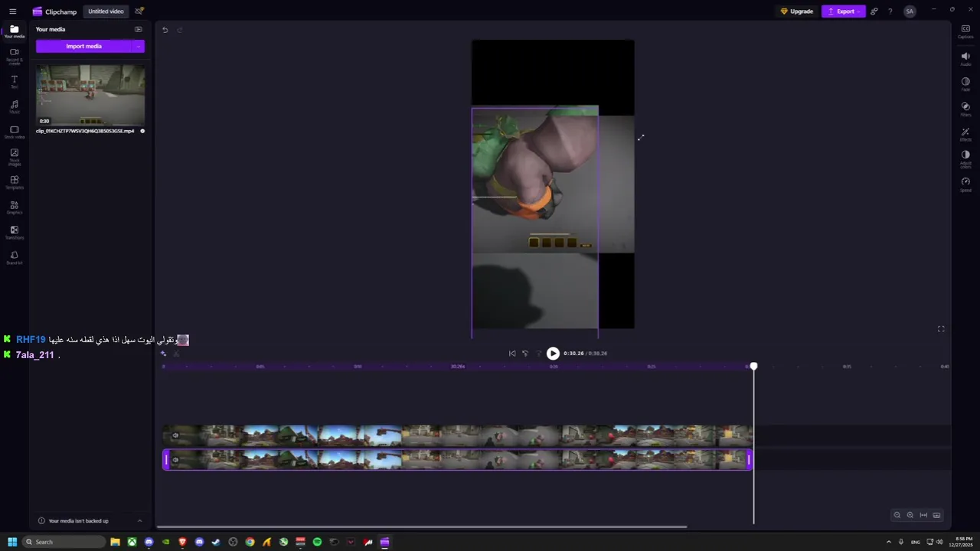Open the Text tab in sidebar

coord(14,82)
